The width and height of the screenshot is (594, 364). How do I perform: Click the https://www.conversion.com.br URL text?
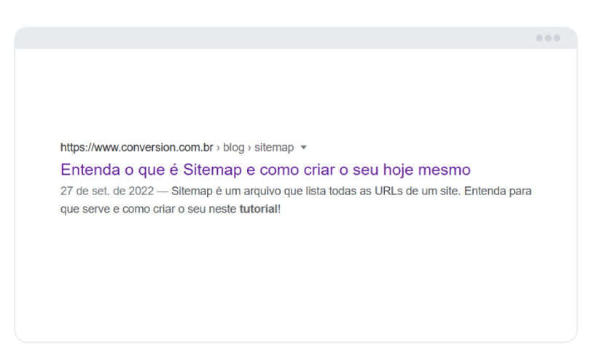(x=136, y=148)
